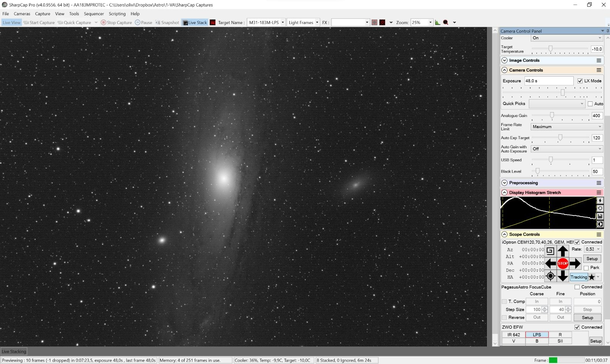Open the Sequencer menu
The width and height of the screenshot is (610, 364).
click(x=94, y=14)
